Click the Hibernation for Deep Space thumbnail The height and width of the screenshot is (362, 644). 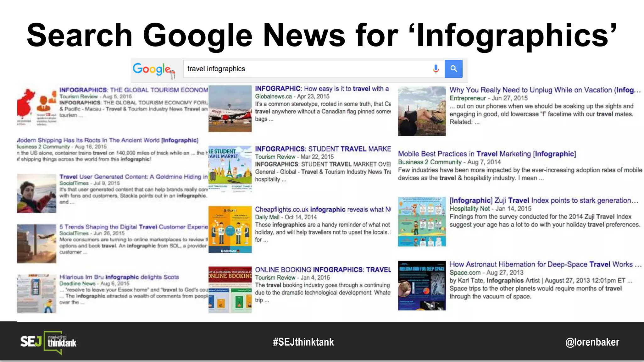(x=422, y=286)
